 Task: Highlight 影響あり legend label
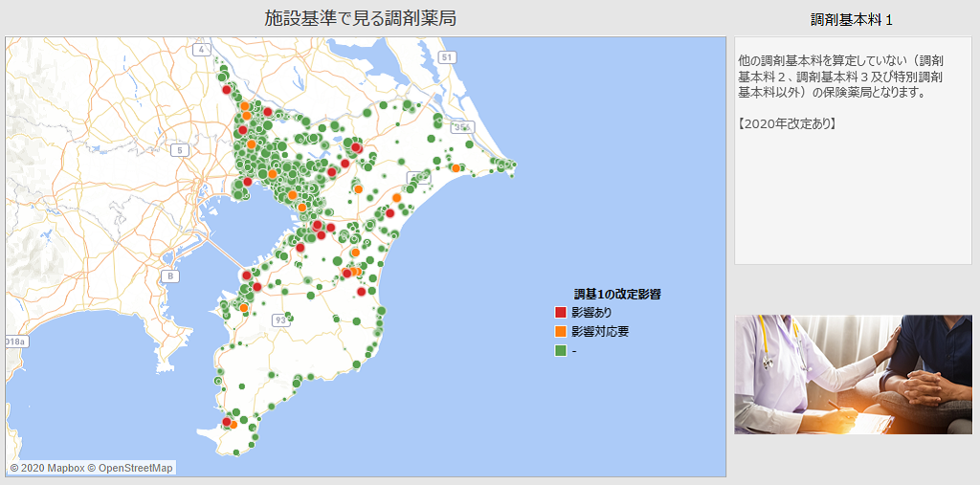pos(591,313)
